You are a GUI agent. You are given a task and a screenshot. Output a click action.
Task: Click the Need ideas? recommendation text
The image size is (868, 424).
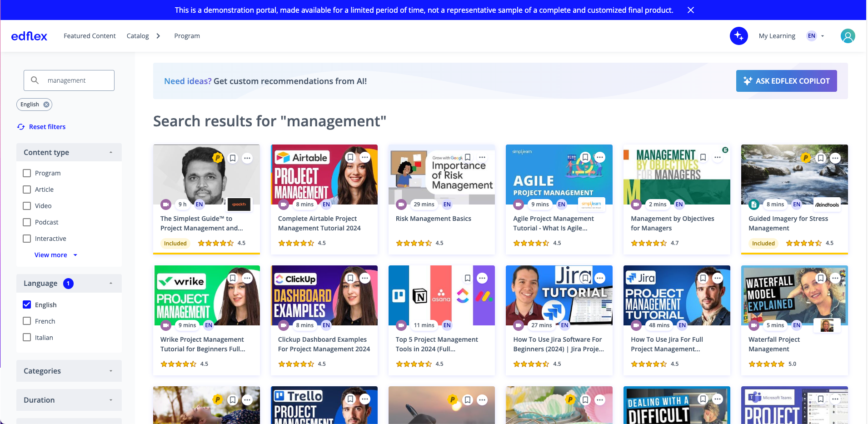tap(265, 81)
